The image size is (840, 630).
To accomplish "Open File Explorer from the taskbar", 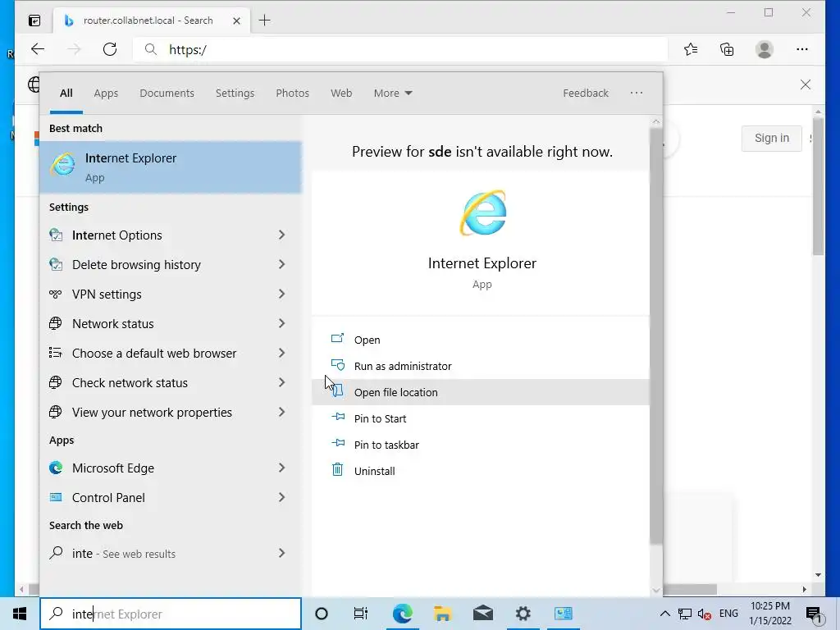I will pos(442,614).
